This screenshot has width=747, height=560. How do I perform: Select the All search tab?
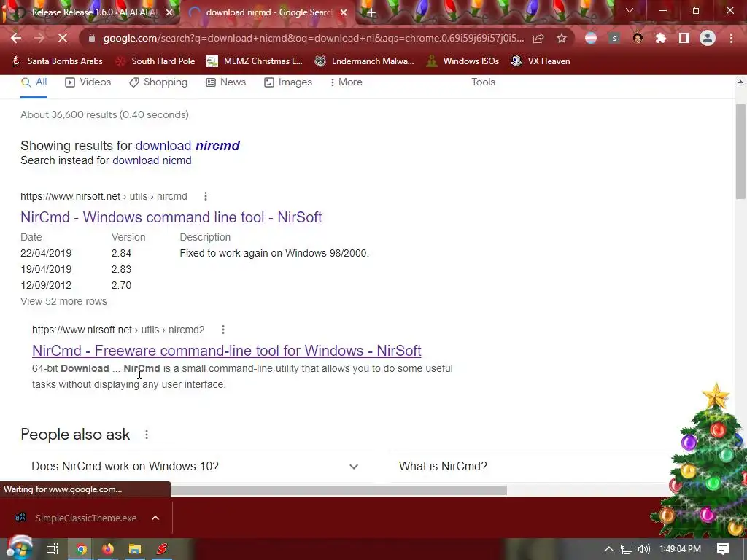click(34, 82)
